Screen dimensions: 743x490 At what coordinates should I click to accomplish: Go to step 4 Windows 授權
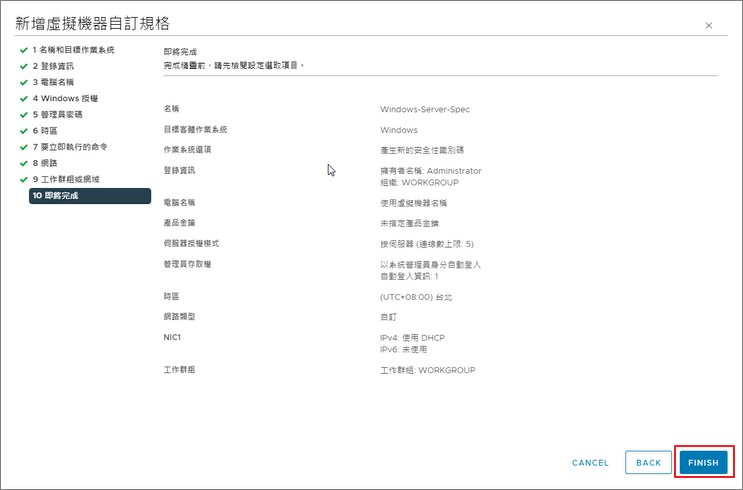pos(65,98)
